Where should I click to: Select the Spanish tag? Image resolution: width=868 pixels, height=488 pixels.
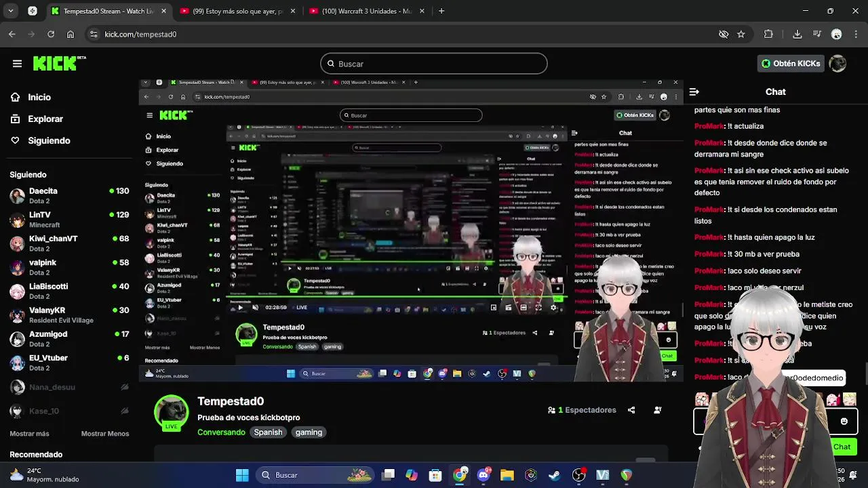coord(268,432)
